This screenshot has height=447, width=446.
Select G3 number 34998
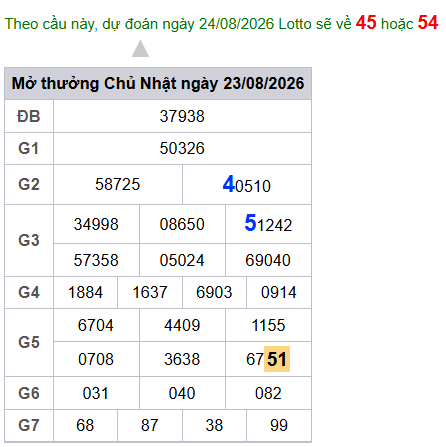pos(96,224)
